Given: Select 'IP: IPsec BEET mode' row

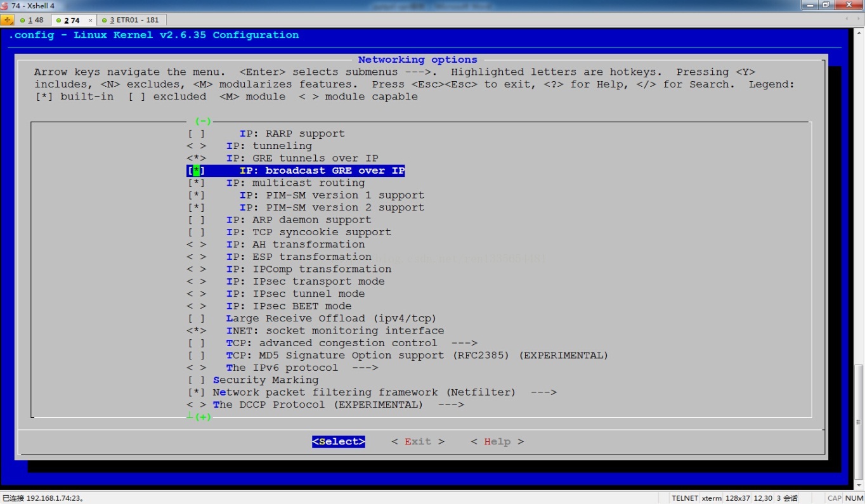Looking at the screenshot, I should 269,306.
